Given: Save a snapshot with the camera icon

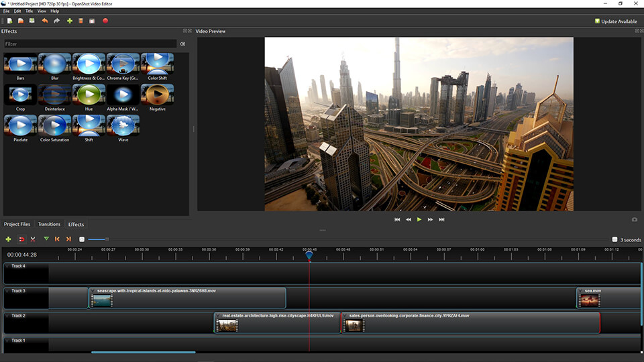Looking at the screenshot, I should click(635, 219).
